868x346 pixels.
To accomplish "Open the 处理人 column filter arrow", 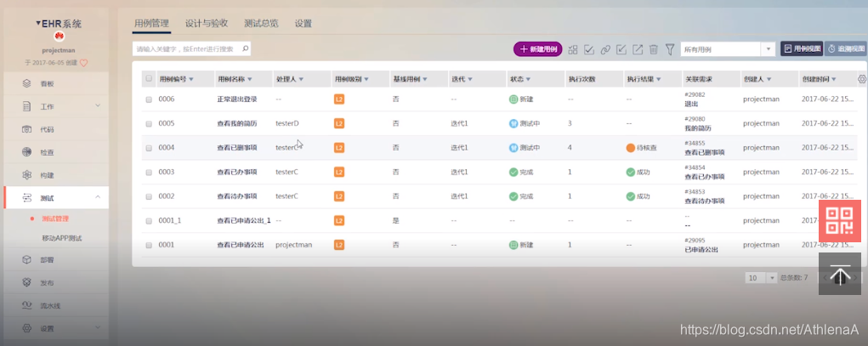I will [301, 79].
